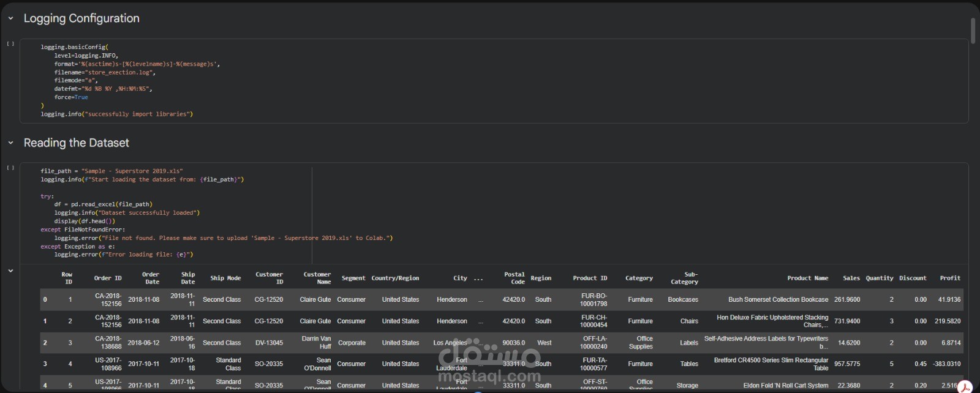
Task: Click the Bush Somerset Collection Bookcase cell
Action: click(778, 299)
